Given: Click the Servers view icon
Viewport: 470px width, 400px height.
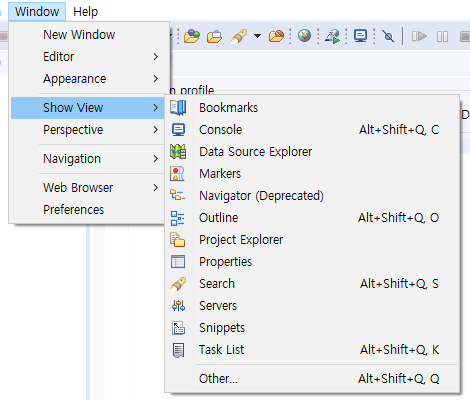Looking at the screenshot, I should click(x=178, y=306).
